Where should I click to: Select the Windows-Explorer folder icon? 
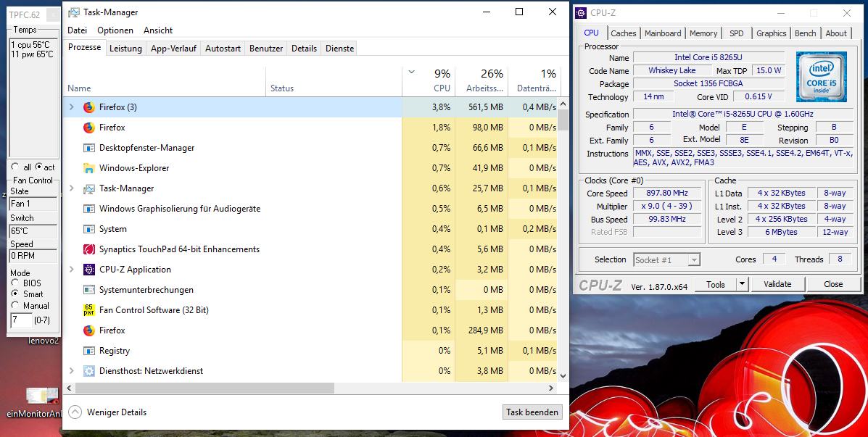tap(89, 168)
